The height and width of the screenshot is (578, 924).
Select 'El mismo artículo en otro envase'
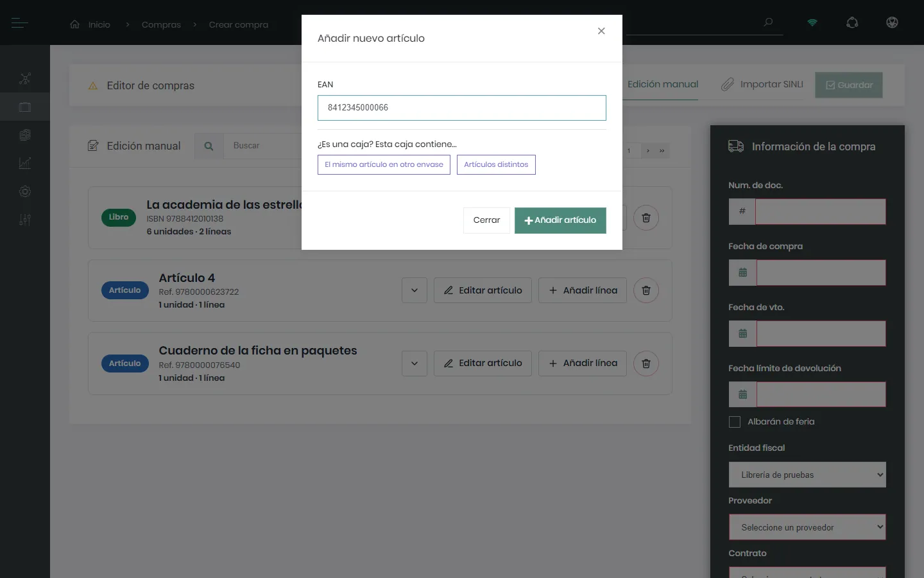(384, 164)
